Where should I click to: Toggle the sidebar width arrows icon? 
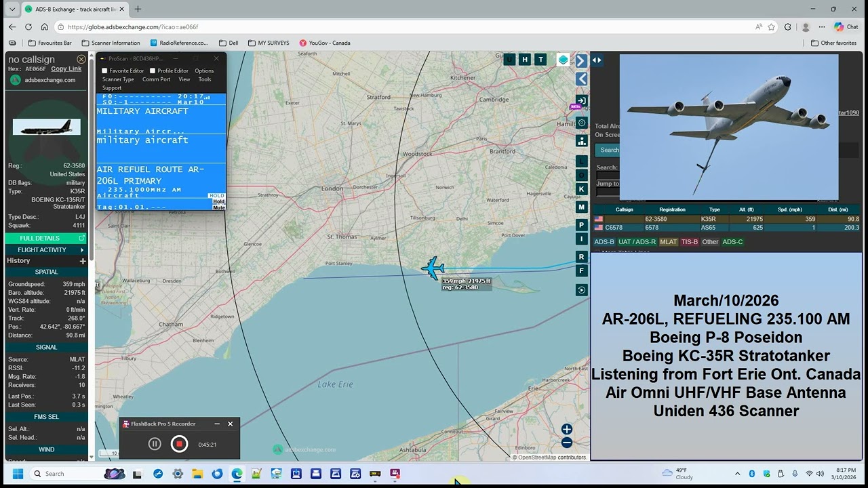click(x=597, y=60)
